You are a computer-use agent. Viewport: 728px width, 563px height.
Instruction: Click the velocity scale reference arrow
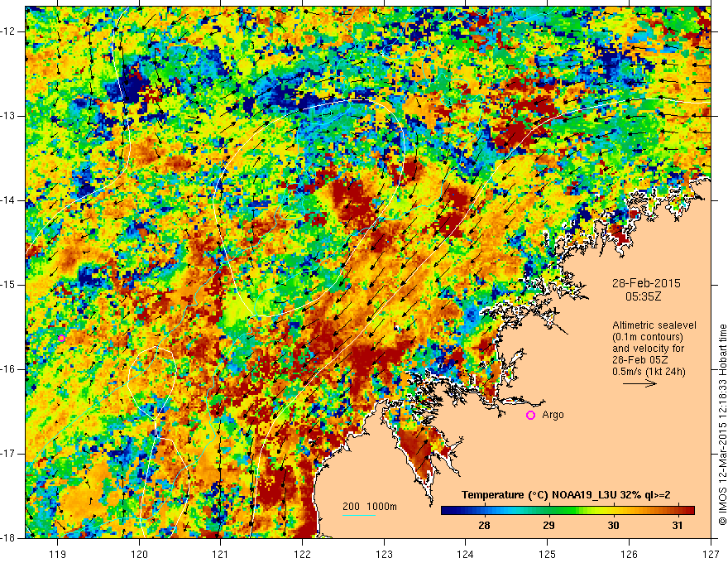639,383
